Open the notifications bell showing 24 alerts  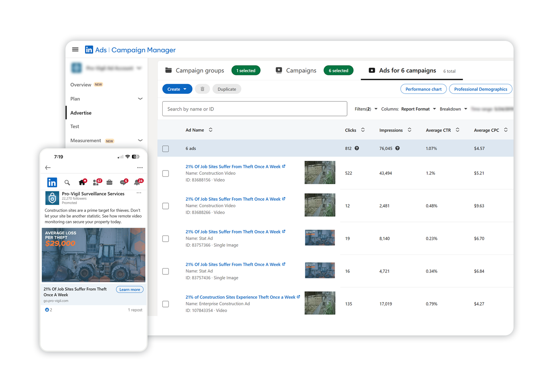click(x=138, y=182)
